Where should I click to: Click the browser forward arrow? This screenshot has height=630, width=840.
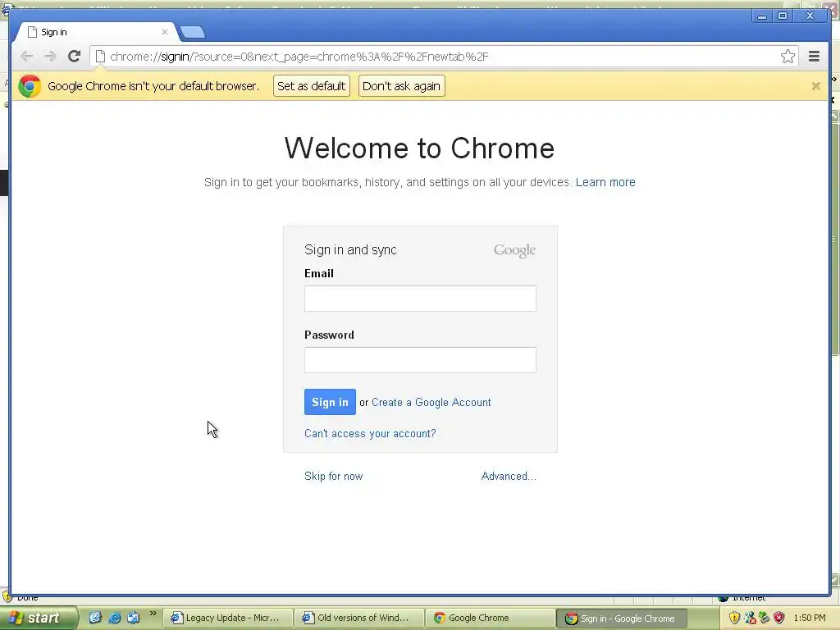tap(50, 57)
